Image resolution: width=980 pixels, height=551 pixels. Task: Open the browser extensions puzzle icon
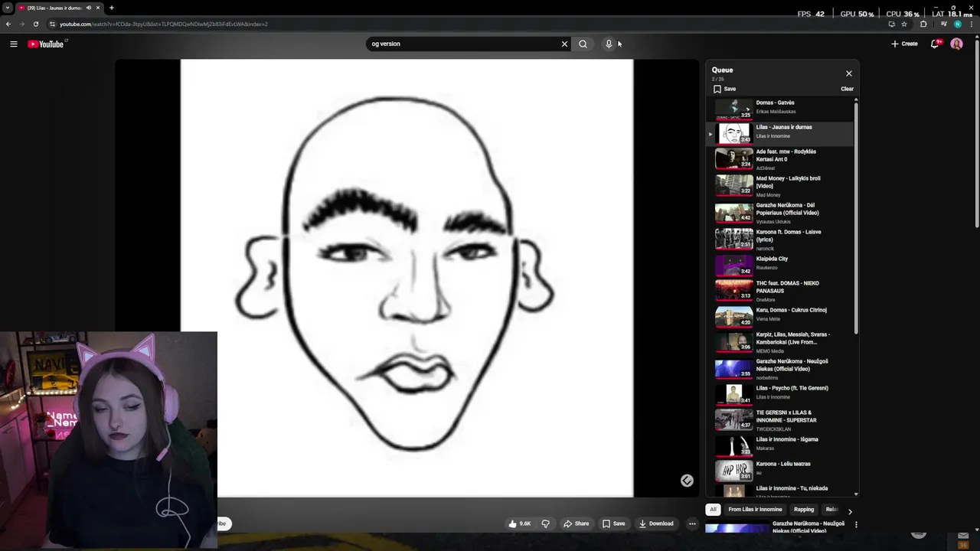[x=923, y=24]
